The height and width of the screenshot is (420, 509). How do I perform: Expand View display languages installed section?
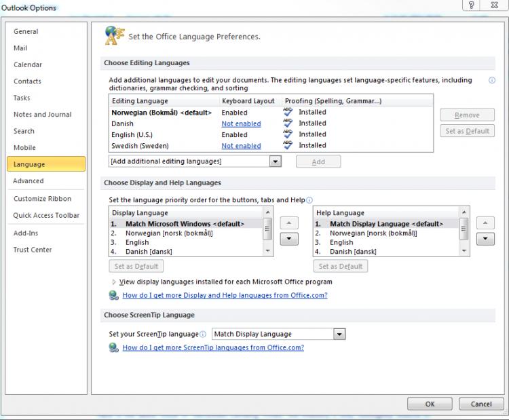tap(113, 282)
